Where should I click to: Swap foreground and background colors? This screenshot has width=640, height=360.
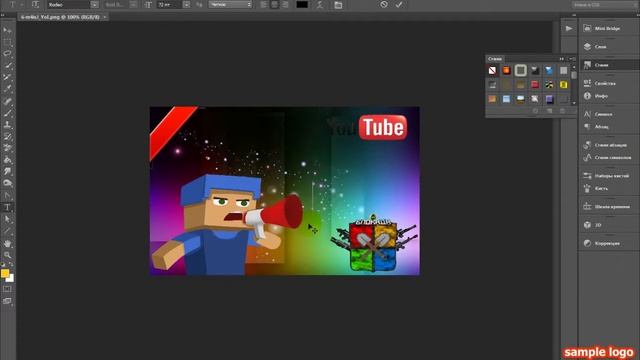coord(11,265)
